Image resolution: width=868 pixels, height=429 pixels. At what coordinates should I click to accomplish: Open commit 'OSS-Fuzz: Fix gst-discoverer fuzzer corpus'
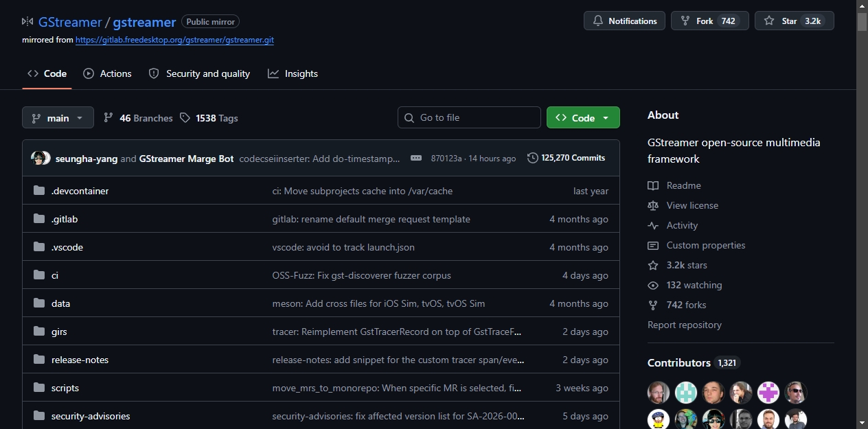pos(362,275)
